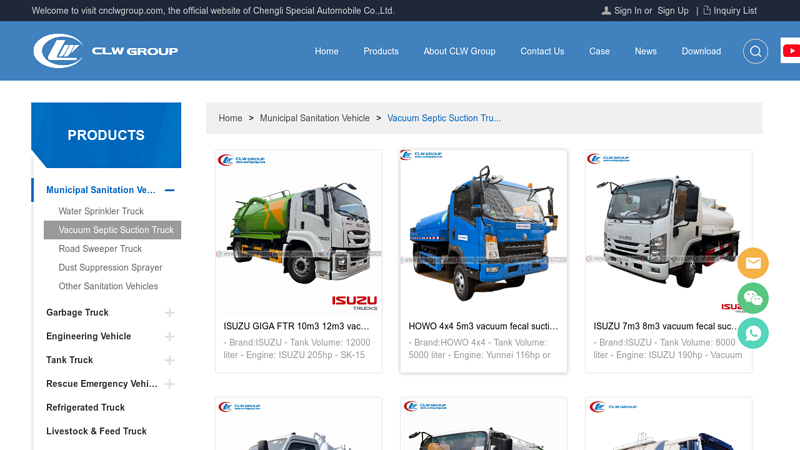This screenshot has height=450, width=800.
Task: Open the WhatsApp contact bubble
Action: coord(753,333)
